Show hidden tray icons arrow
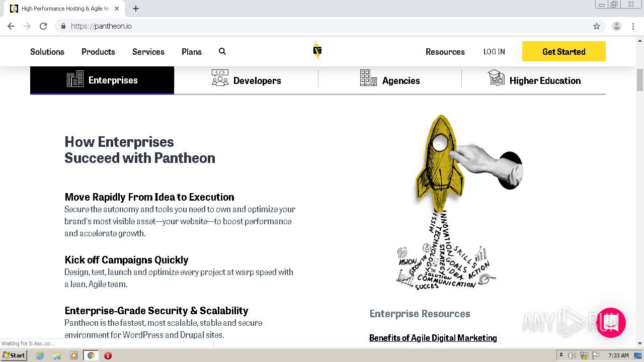 561,355
